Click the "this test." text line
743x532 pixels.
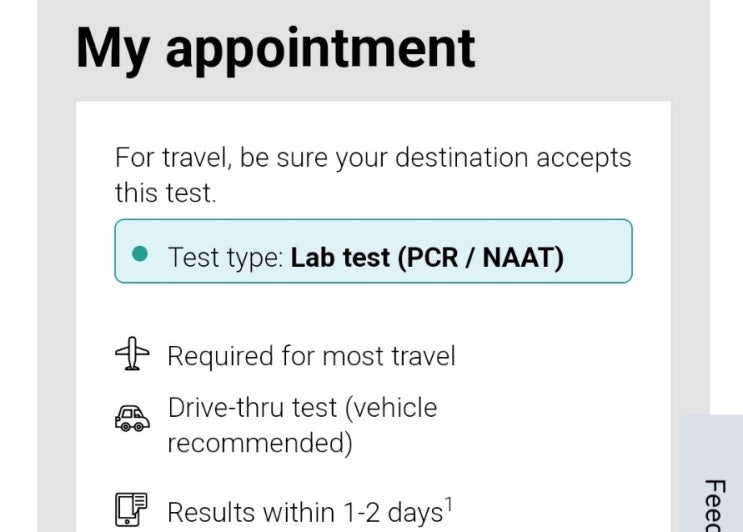click(165, 193)
